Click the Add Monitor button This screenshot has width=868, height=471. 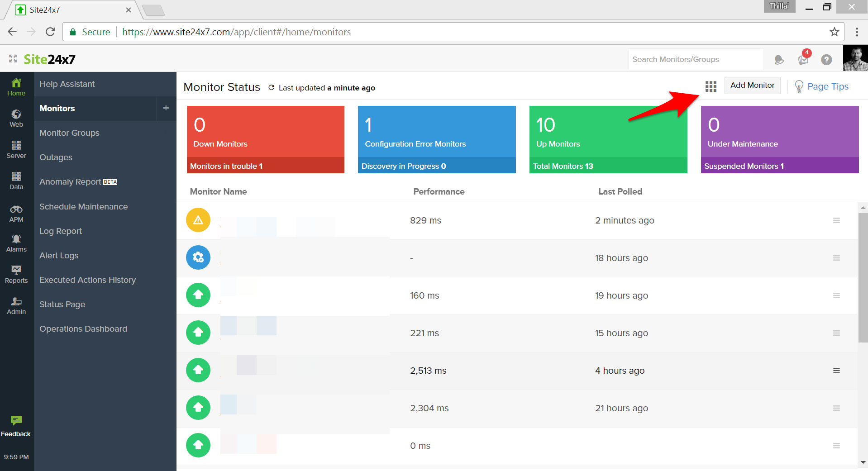tap(752, 86)
